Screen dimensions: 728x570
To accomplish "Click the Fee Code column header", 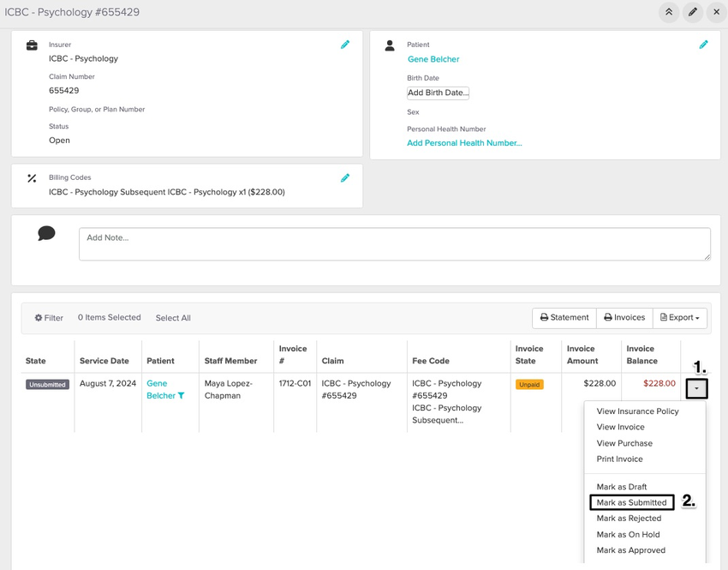I will tap(431, 361).
